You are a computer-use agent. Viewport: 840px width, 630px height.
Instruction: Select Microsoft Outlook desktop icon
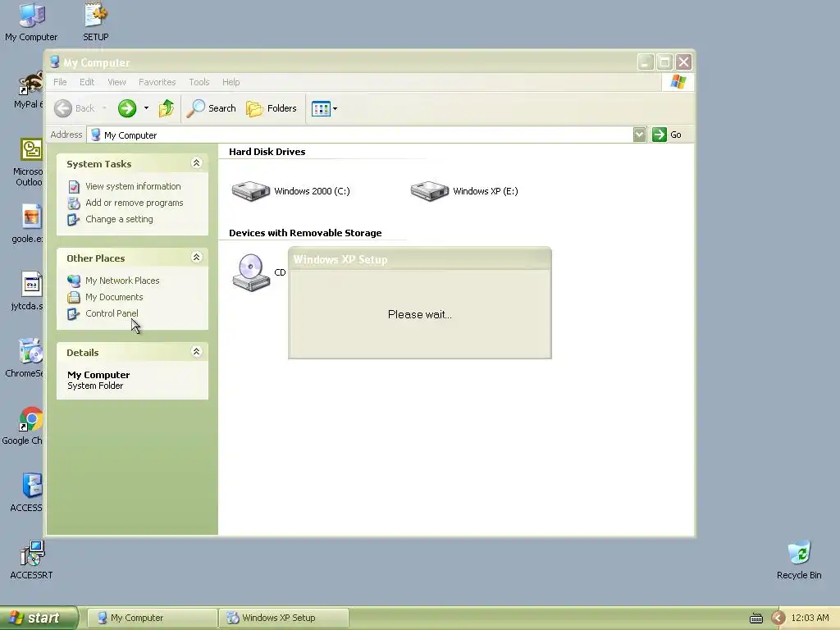point(29,162)
